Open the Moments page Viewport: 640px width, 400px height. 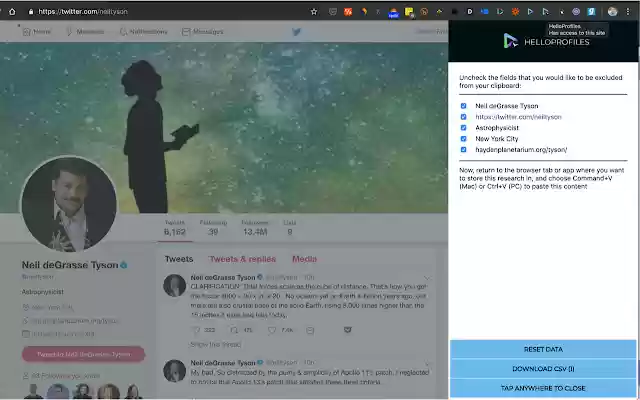85,31
